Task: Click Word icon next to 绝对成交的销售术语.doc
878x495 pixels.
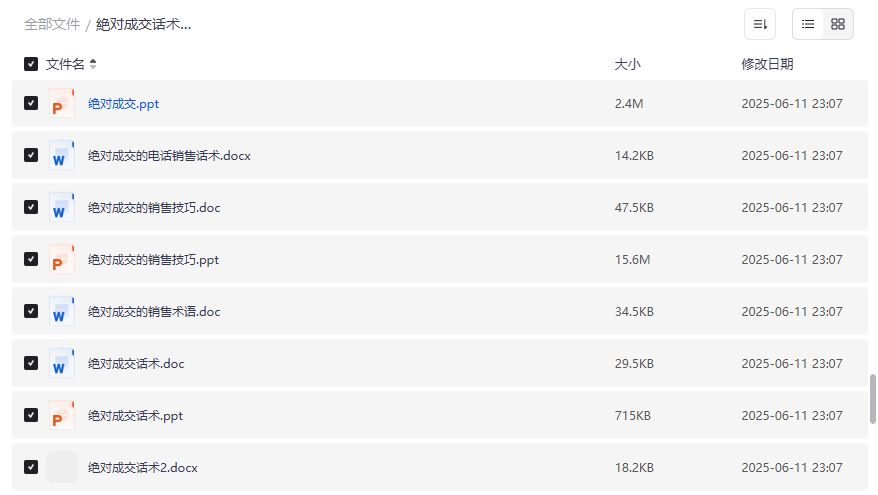Action: coord(62,311)
